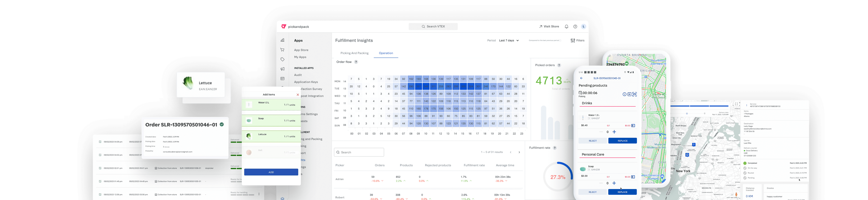
Task: Open the megaphone promotions sidebar icon
Action: click(282, 69)
